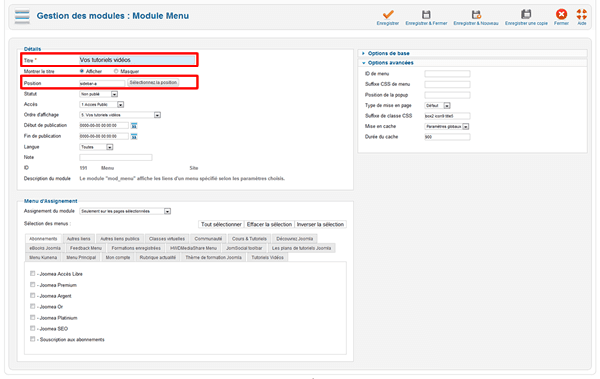
Task: Click the red Fermer icon
Action: tap(561, 14)
